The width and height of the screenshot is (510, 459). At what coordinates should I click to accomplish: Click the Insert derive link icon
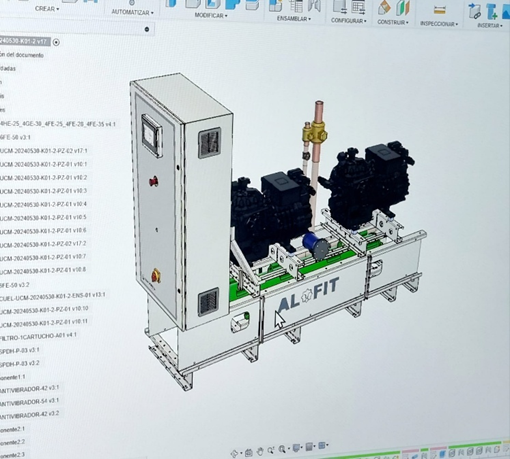coord(475,11)
